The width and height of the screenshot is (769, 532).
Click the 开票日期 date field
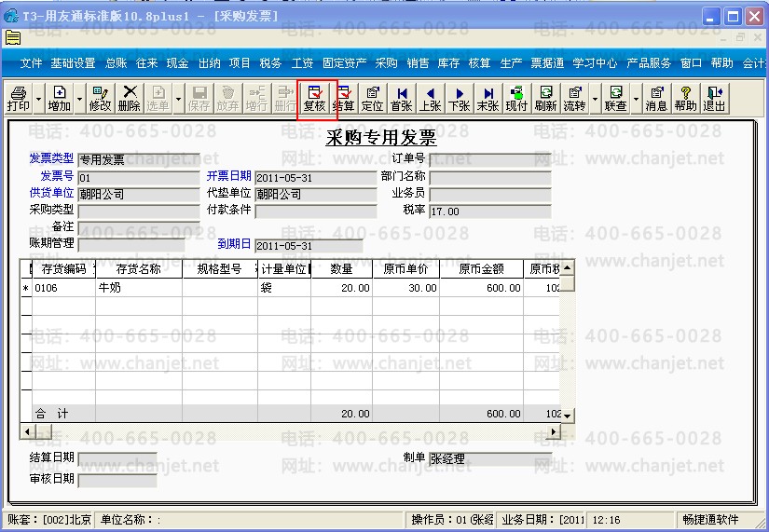pyautogui.click(x=314, y=177)
